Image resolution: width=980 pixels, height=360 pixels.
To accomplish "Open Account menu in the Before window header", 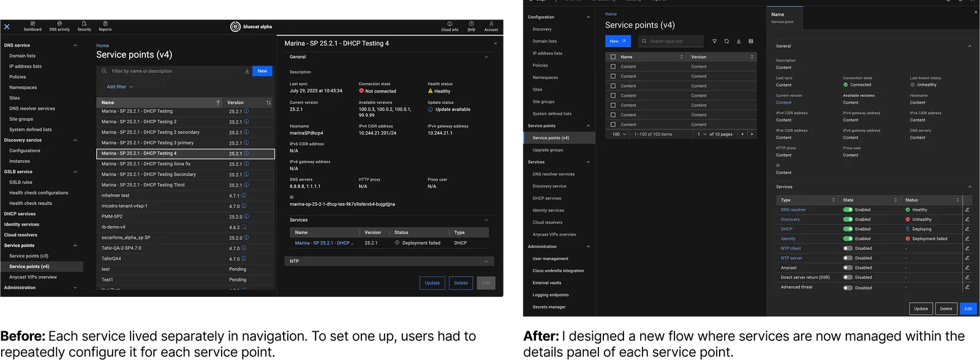I will 491,26.
